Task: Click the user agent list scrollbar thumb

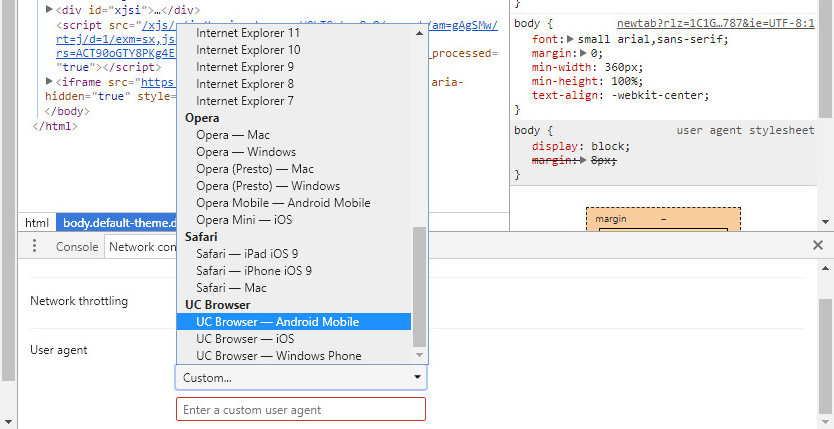Action: pos(419,287)
